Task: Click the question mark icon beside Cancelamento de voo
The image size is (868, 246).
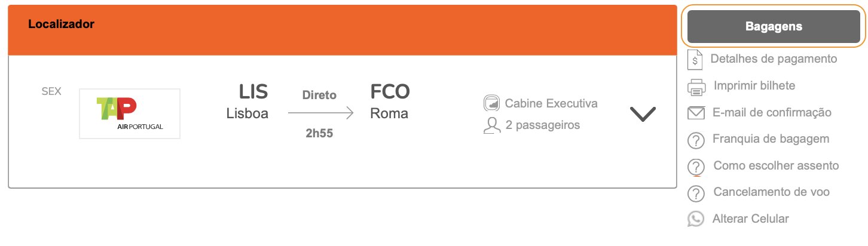Action: click(x=696, y=193)
